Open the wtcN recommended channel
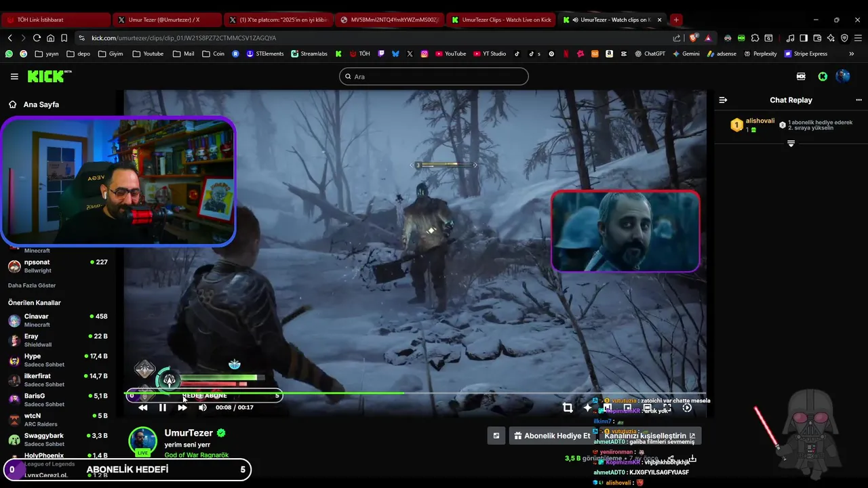Viewport: 868px width, 488px height. coord(58,420)
